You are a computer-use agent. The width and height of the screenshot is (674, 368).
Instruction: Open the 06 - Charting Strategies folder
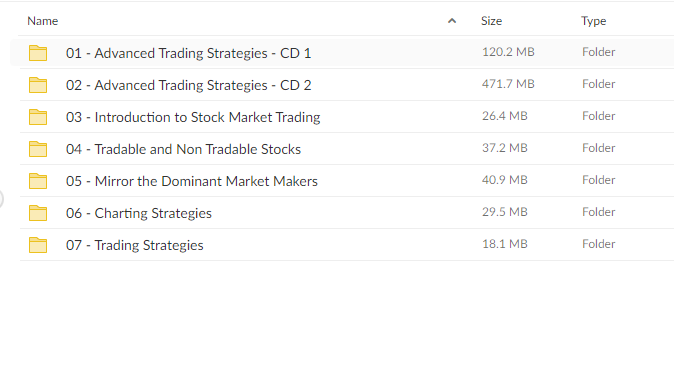coord(139,213)
